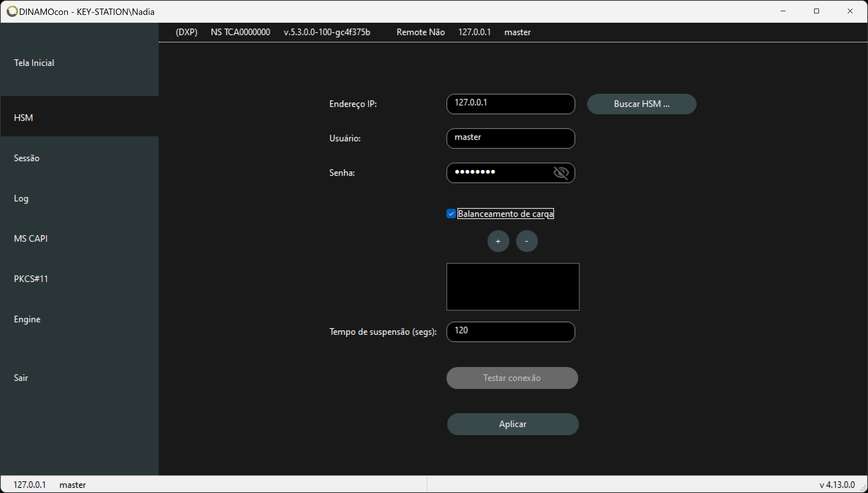868x493 pixels.
Task: Click the remove HSM entry icon
Action: coord(527,241)
